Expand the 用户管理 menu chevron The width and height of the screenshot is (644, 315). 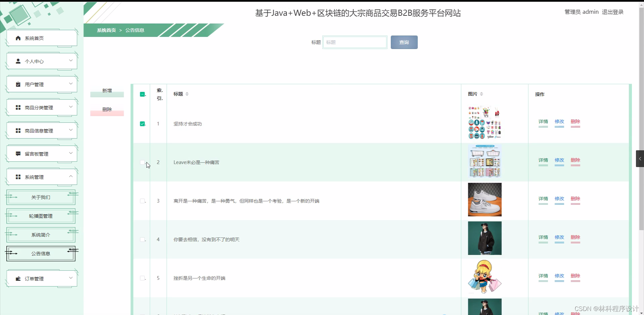coord(71,84)
